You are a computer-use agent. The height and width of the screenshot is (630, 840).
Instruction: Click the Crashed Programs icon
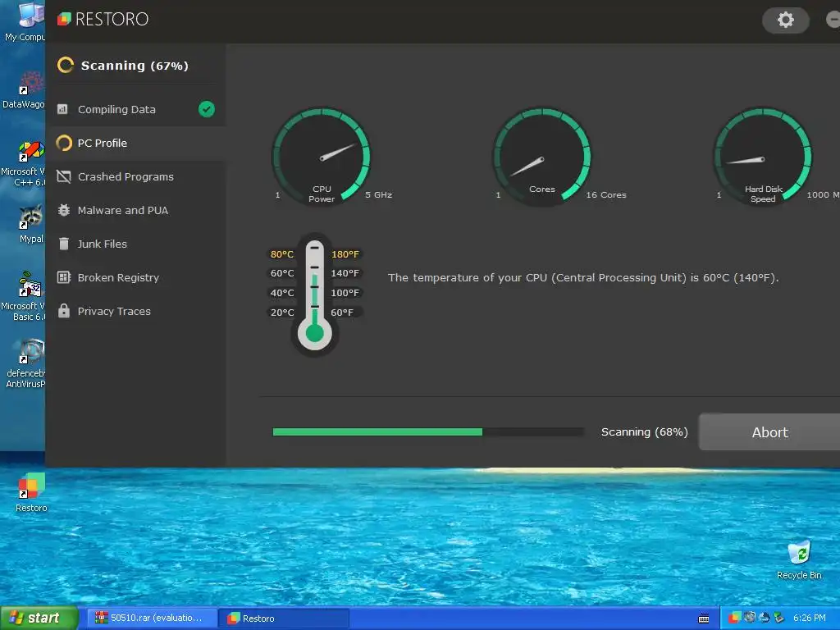(64, 177)
